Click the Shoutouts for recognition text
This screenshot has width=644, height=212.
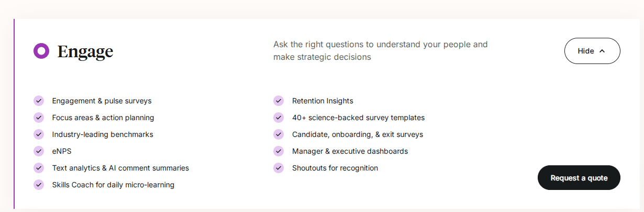tap(335, 168)
